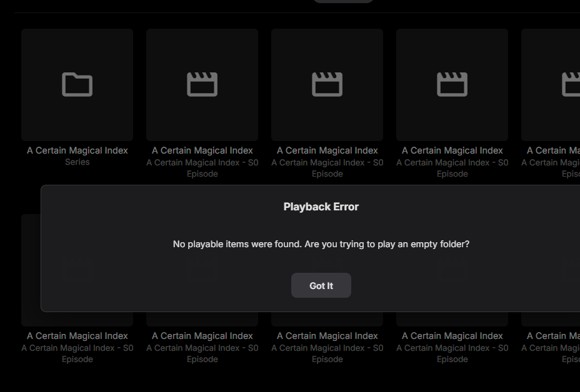Click the 'Playback Error' dialog heading
Image resolution: width=580 pixels, height=392 pixels.
321,207
